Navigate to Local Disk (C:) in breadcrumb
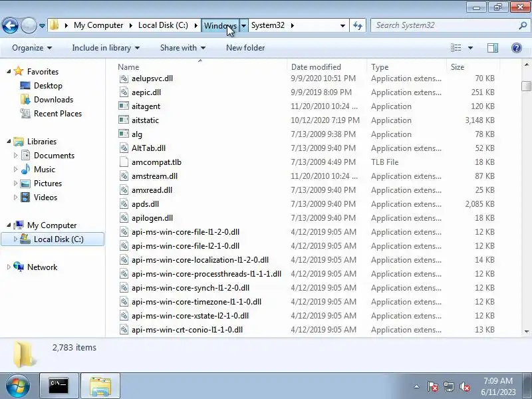The height and width of the screenshot is (399, 532). click(163, 25)
